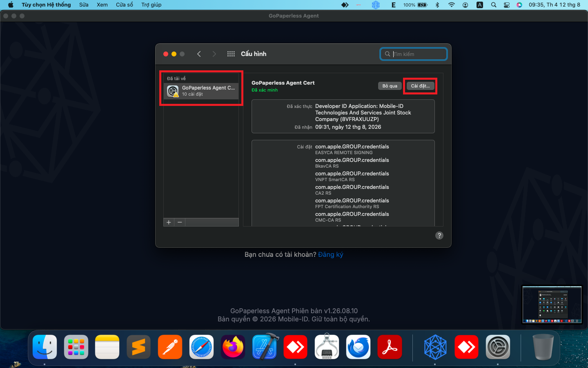Image resolution: width=588 pixels, height=368 pixels.
Task: Click the 100% battery indicator
Action: tap(415, 5)
